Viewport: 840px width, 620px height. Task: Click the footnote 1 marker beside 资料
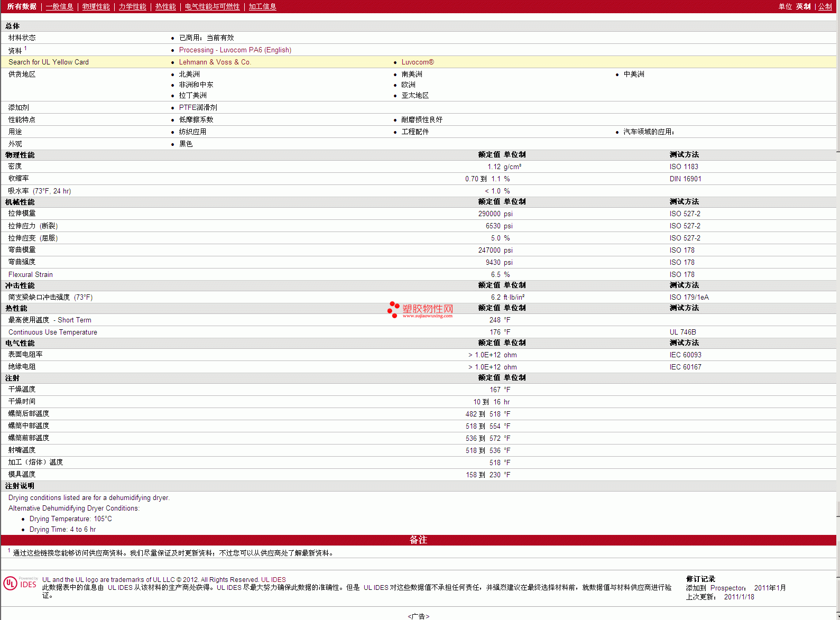coord(25,48)
